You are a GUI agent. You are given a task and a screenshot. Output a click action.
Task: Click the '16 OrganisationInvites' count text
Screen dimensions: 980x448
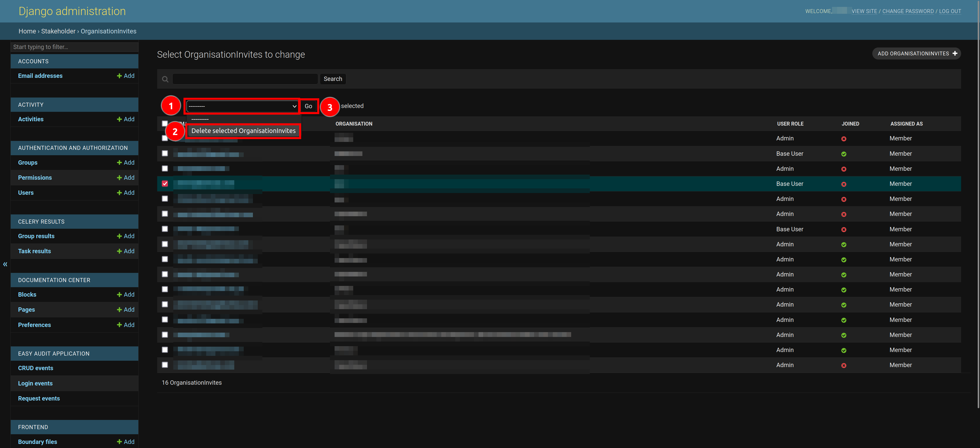[192, 383]
